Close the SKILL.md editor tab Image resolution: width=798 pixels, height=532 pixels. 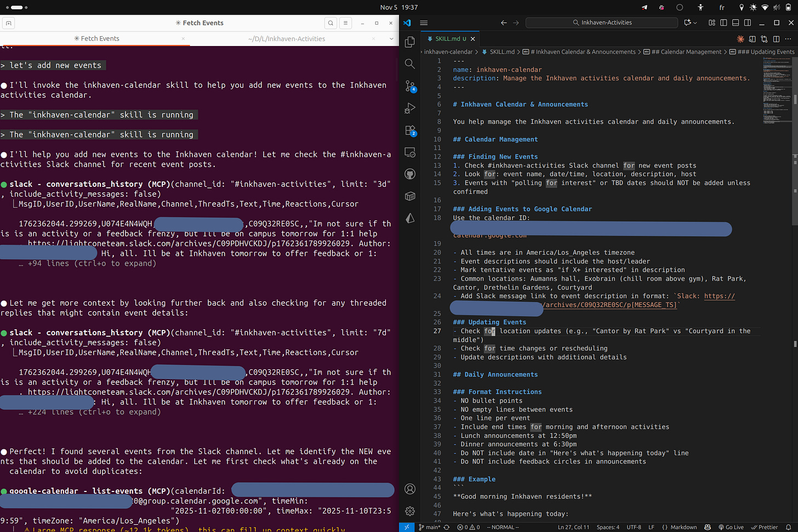click(x=473, y=39)
